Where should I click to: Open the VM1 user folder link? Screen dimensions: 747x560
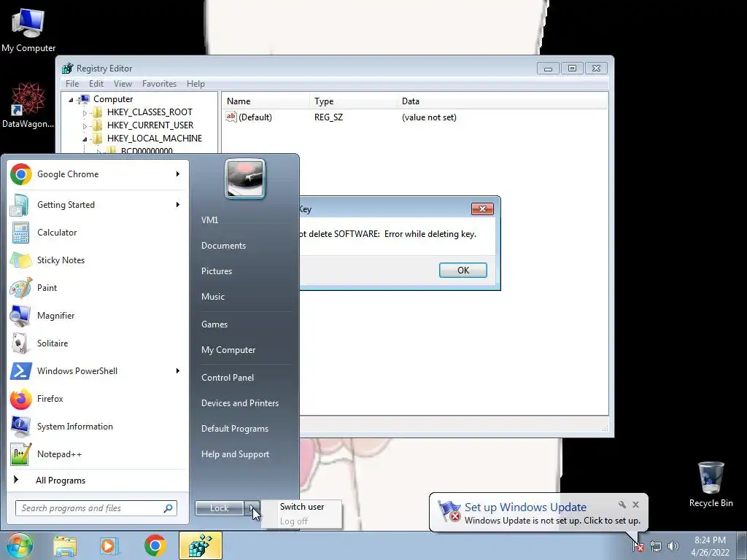(209, 220)
